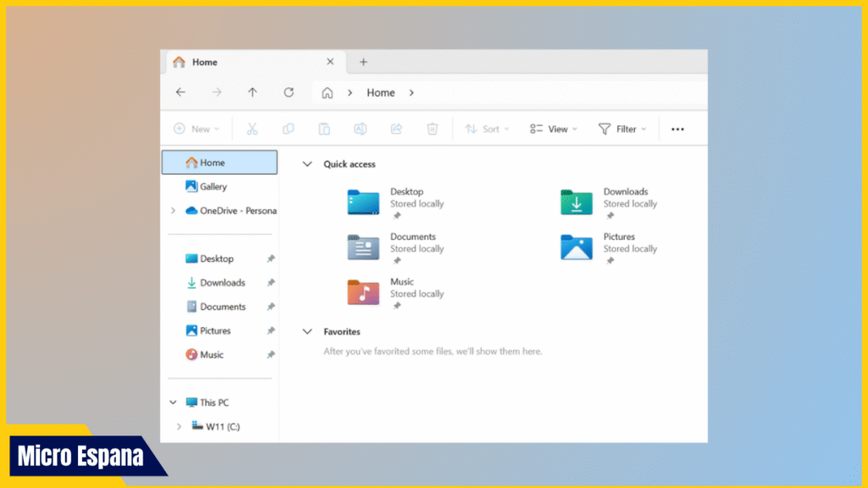Open the See more menu (three dots)
The width and height of the screenshot is (868, 488).
click(x=677, y=129)
